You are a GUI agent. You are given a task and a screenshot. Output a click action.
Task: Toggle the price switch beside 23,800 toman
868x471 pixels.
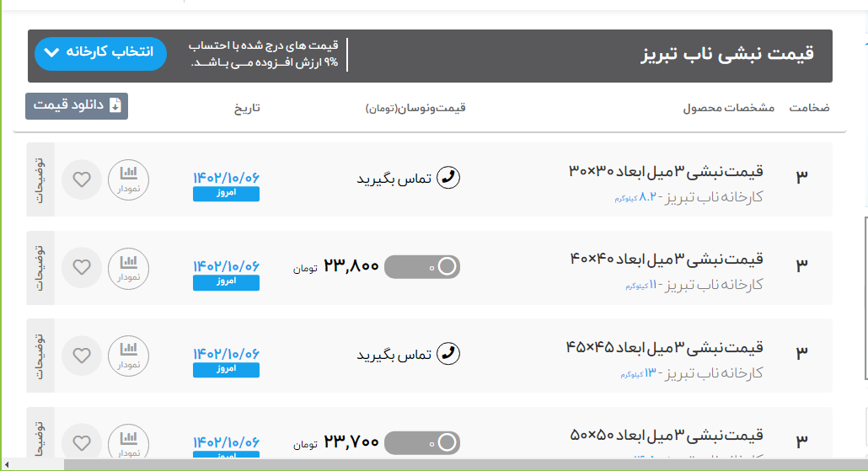click(422, 267)
